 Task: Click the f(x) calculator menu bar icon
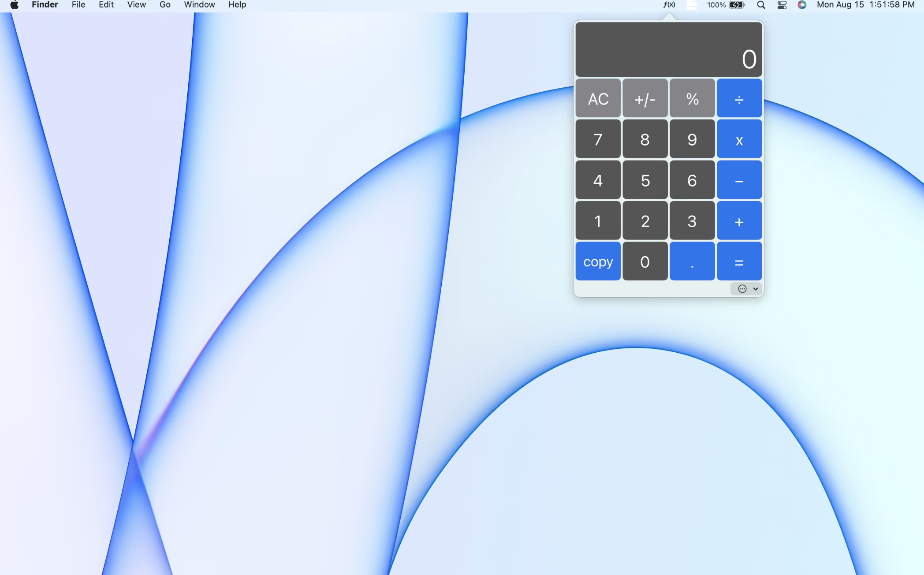tap(669, 5)
